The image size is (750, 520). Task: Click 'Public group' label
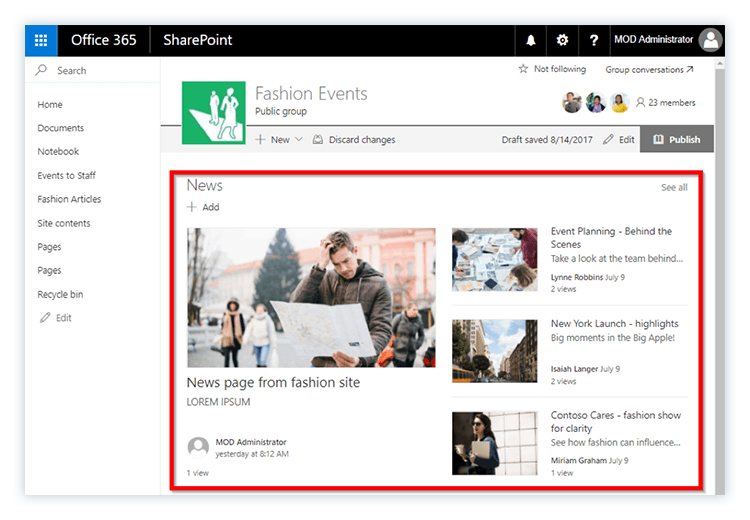tap(281, 111)
